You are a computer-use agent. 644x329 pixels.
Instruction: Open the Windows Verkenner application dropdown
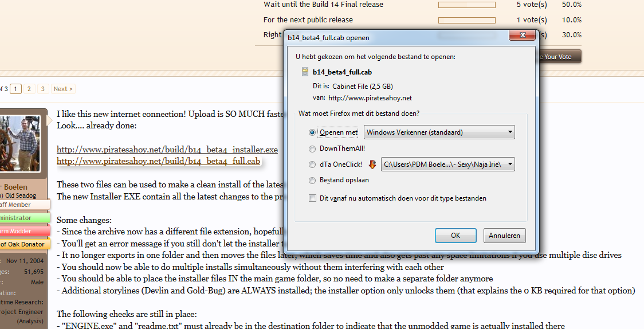[x=439, y=132]
